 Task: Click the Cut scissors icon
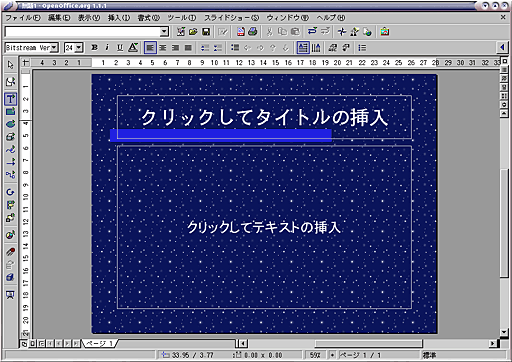tap(269, 32)
